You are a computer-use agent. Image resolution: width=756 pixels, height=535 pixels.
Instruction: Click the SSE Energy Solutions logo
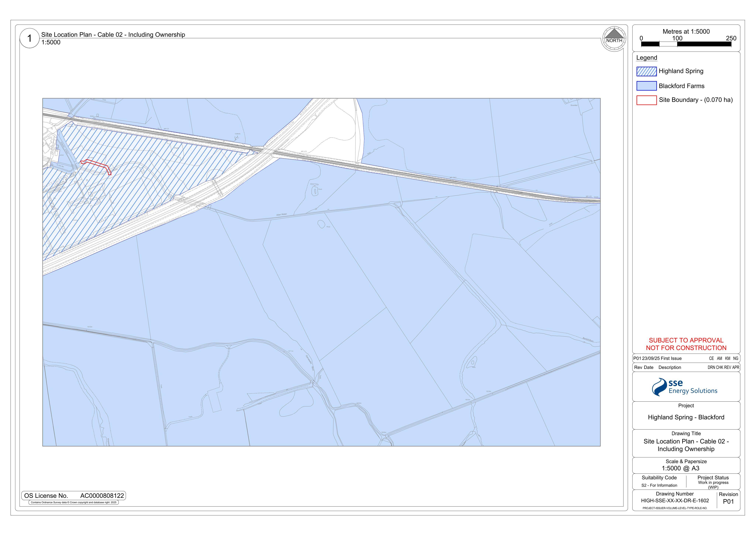(685, 387)
